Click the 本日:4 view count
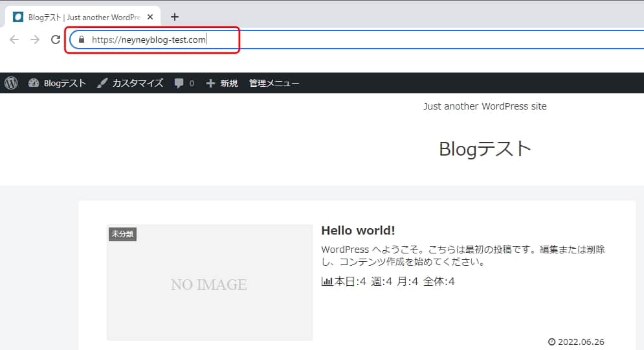 coord(350,282)
